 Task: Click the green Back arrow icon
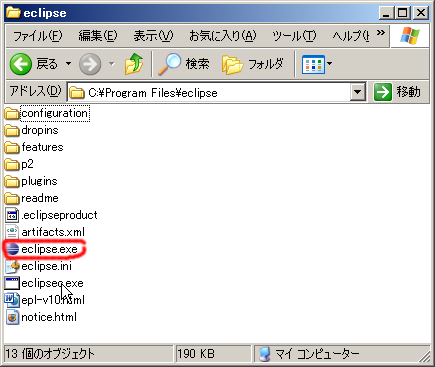click(21, 64)
